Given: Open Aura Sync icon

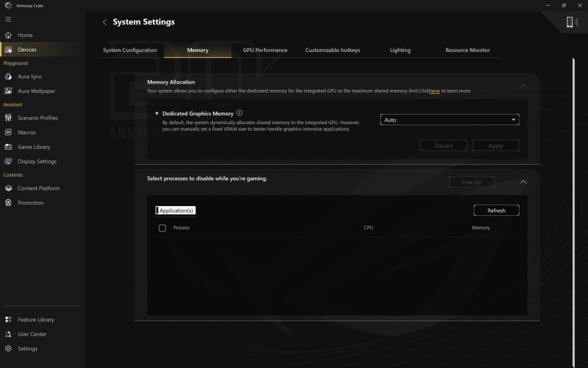Looking at the screenshot, I should pos(8,77).
